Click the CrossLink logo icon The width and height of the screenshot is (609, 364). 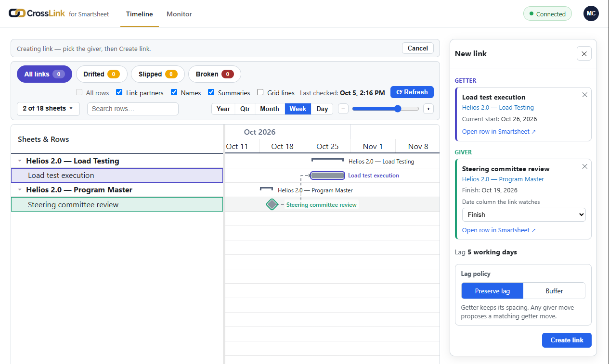17,13
